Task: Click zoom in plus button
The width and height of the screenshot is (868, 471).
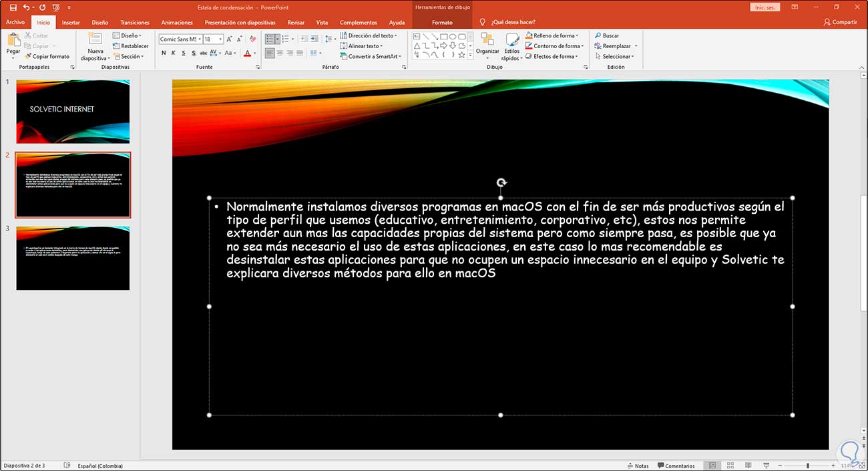Action: pyautogui.click(x=833, y=466)
